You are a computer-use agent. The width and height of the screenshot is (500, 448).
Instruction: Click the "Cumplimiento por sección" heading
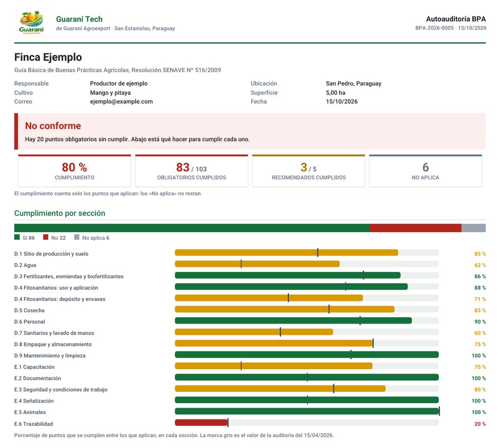point(59,213)
